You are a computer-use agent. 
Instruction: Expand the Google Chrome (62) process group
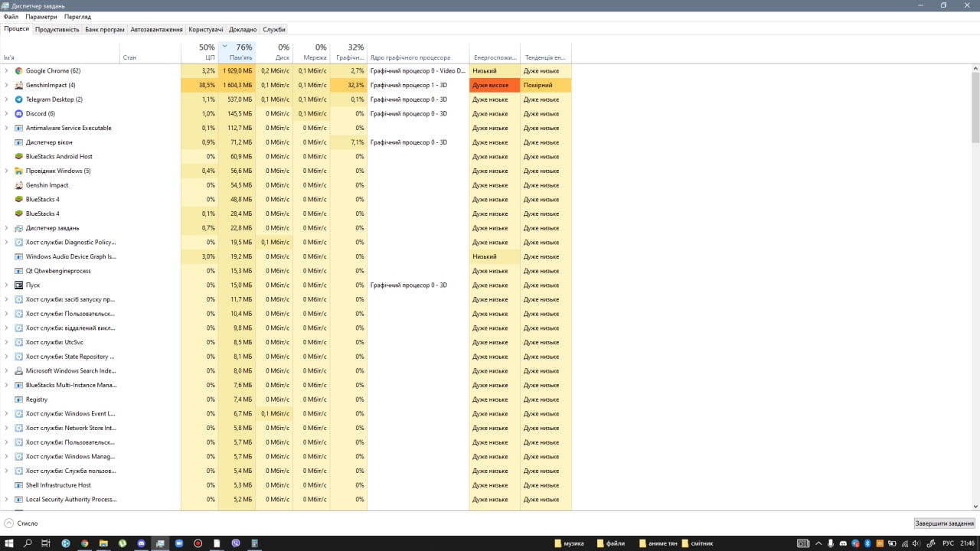click(6, 70)
